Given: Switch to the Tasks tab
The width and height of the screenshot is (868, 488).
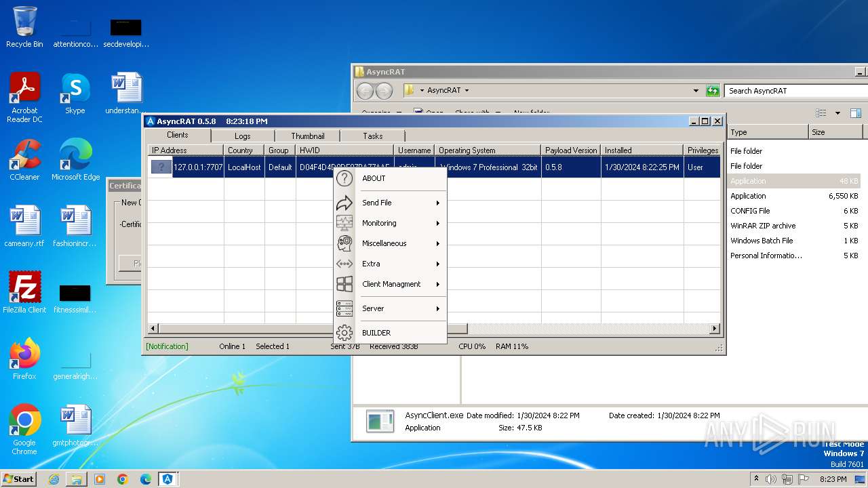Looking at the screenshot, I should point(372,136).
